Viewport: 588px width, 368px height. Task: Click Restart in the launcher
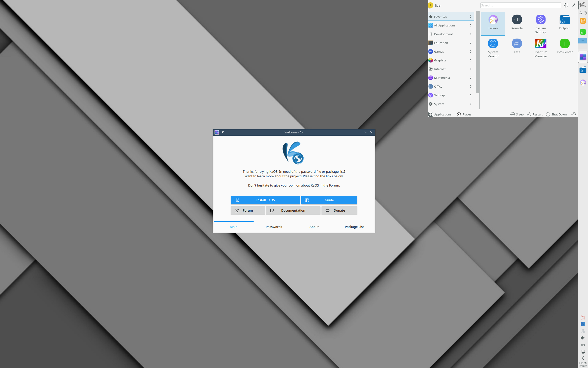pyautogui.click(x=534, y=114)
